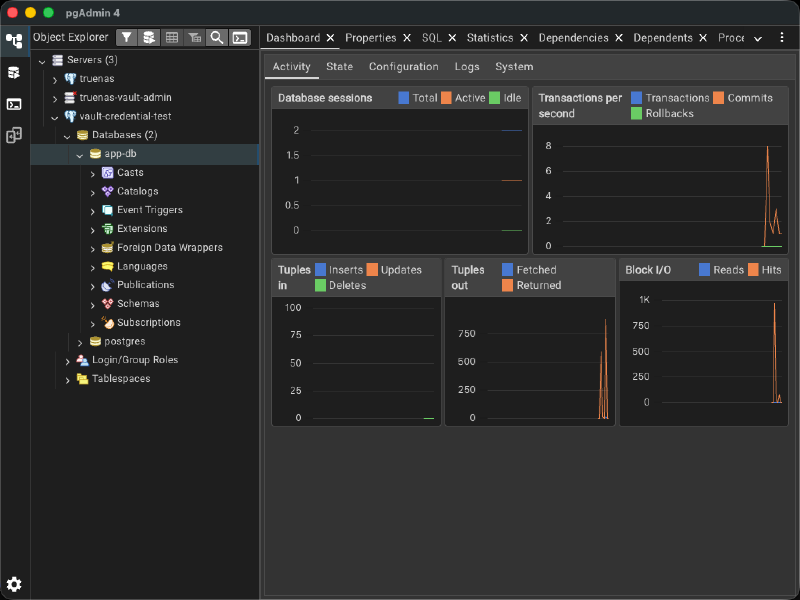Click the Tablespaces folder icon
The height and width of the screenshot is (600, 800).
click(x=82, y=379)
